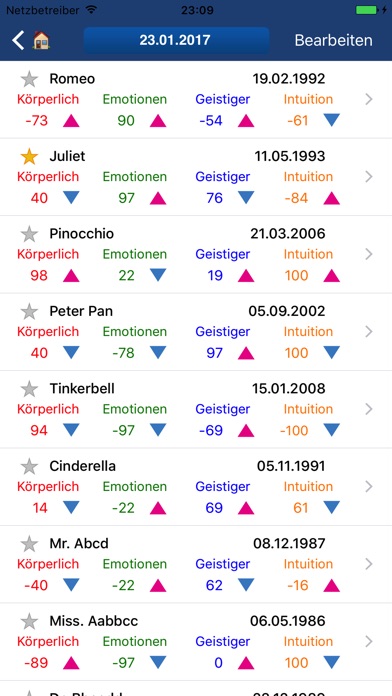Open the 23.01.2017 date picker
Image resolution: width=392 pixels, height=696 pixels.
176,40
